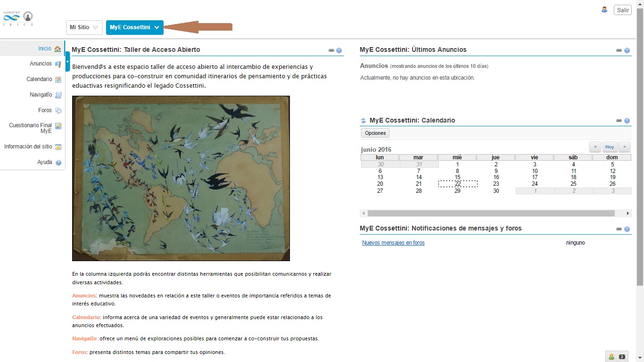Click grayed day 31 under mar column

click(x=419, y=165)
